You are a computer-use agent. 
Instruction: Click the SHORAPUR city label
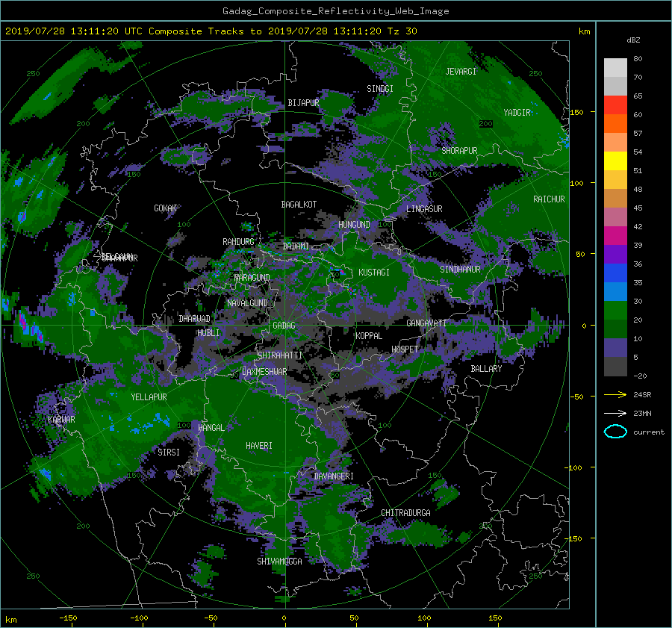[459, 150]
